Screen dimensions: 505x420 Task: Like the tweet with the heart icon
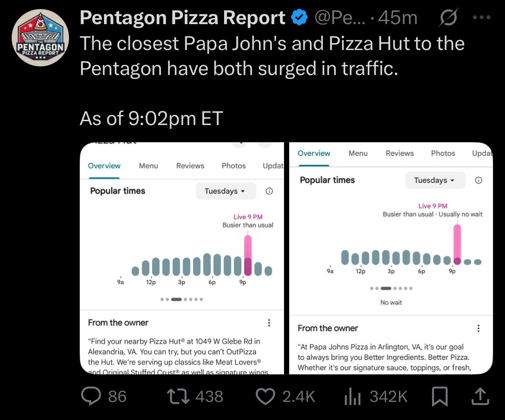(x=265, y=396)
